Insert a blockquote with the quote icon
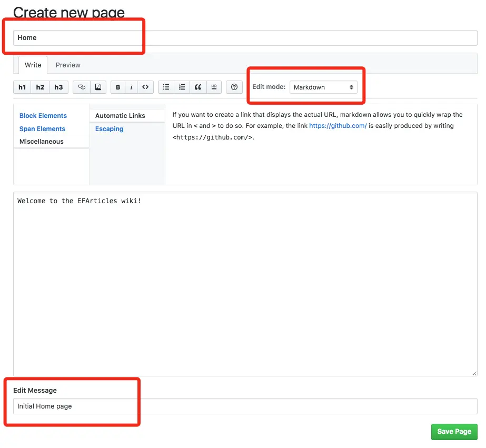Image resolution: width=486 pixels, height=448 pixels. [198, 87]
